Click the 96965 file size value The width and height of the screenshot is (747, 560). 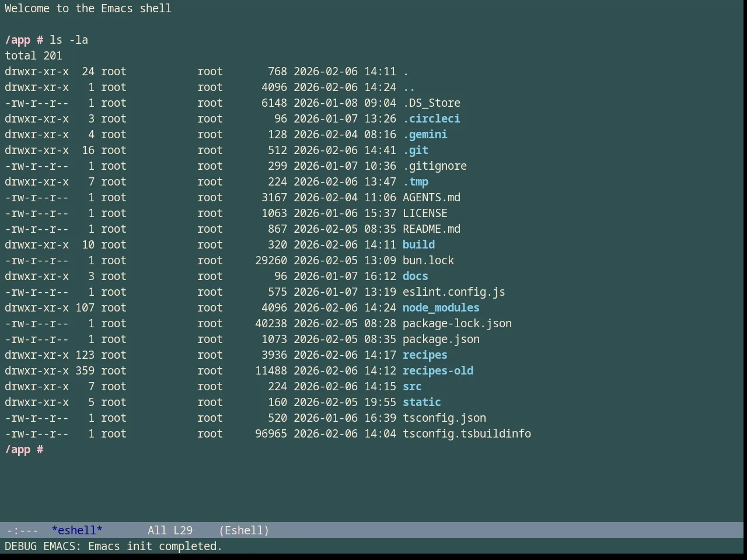[x=271, y=433]
